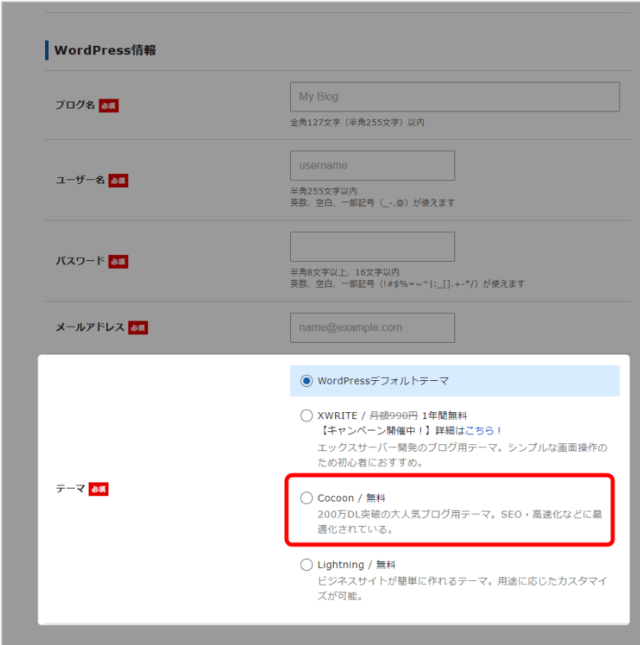Viewport: 640px width, 645px height.
Task: Focus the メールアドレス name@example.com field
Action: tap(373, 327)
